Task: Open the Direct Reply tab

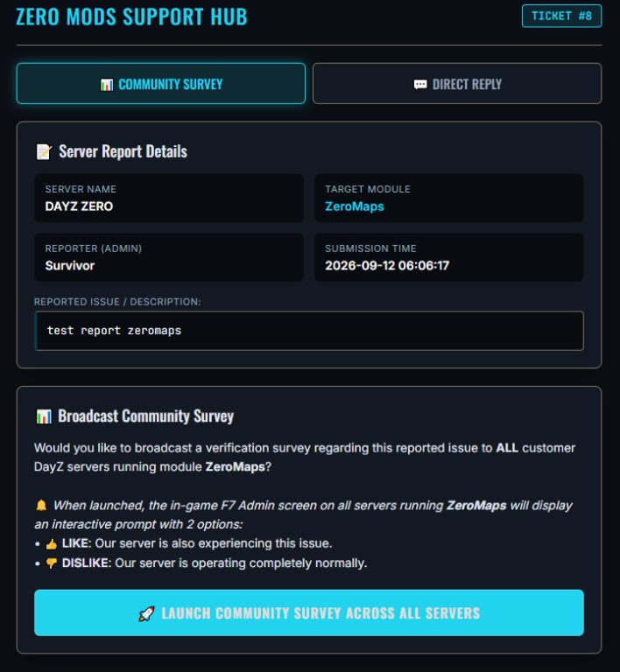Action: pos(457,84)
